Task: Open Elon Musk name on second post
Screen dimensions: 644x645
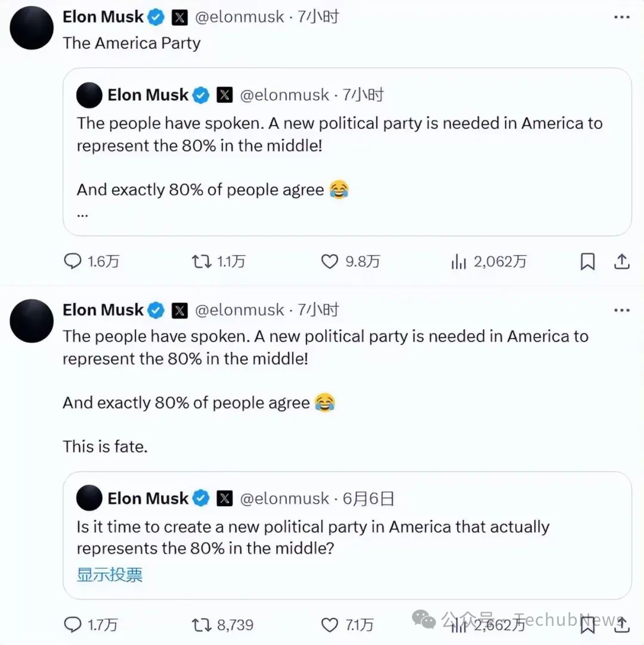Action: click(103, 310)
